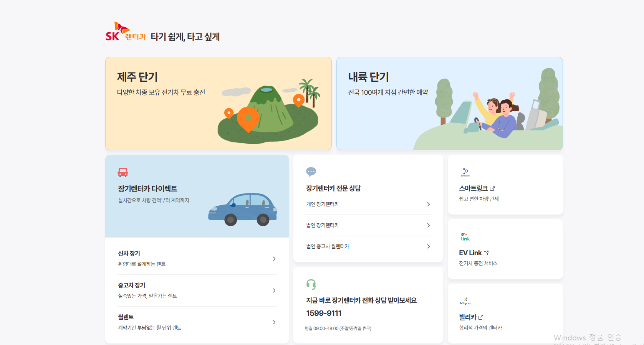
Task: Click the external link icon next to 스마트링크
Action: coord(492,188)
